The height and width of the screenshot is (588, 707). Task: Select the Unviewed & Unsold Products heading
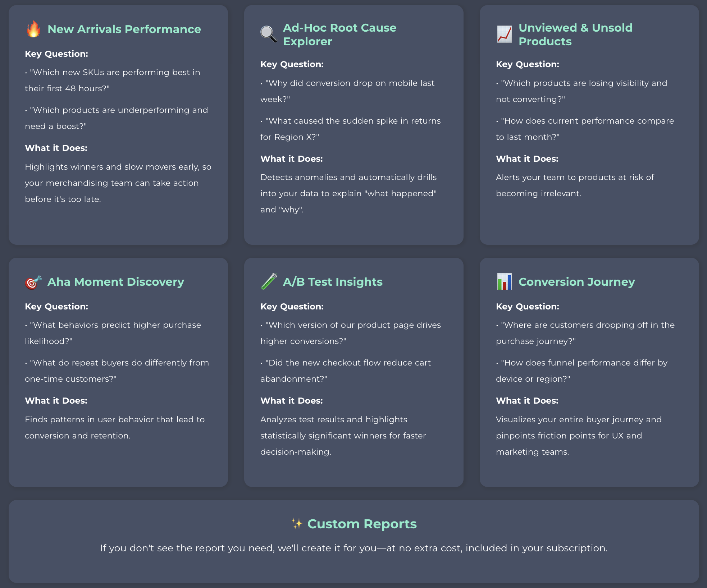point(575,35)
